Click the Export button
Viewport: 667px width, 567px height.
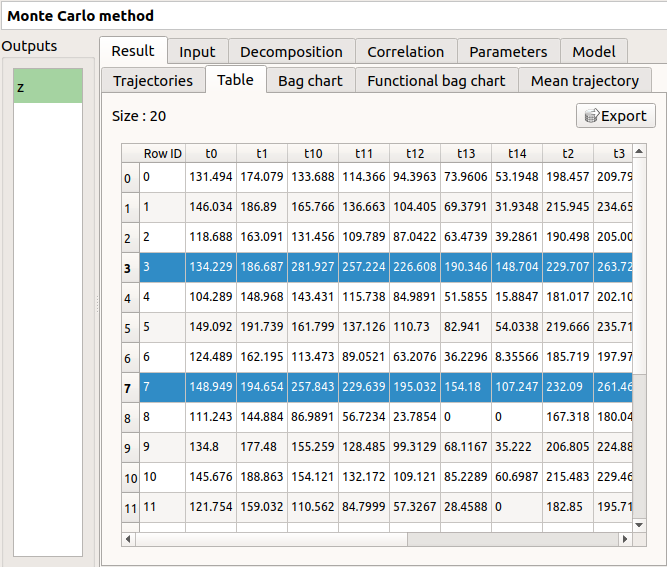[616, 116]
